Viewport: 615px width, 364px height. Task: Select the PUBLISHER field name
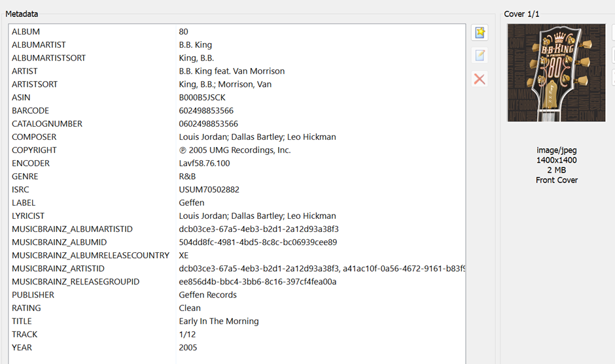pos(33,295)
